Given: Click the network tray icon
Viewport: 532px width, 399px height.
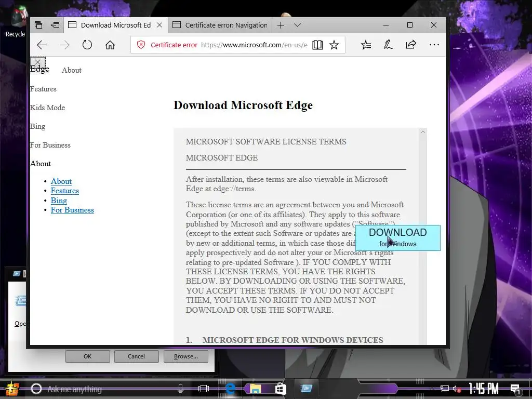Looking at the screenshot, I should pyautogui.click(x=445, y=389).
